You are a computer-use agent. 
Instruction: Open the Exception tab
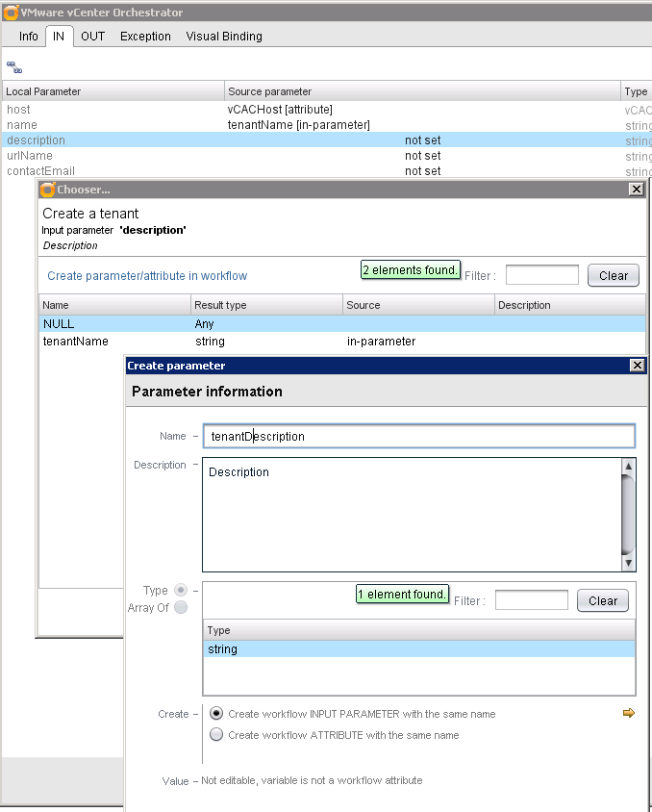click(x=145, y=37)
